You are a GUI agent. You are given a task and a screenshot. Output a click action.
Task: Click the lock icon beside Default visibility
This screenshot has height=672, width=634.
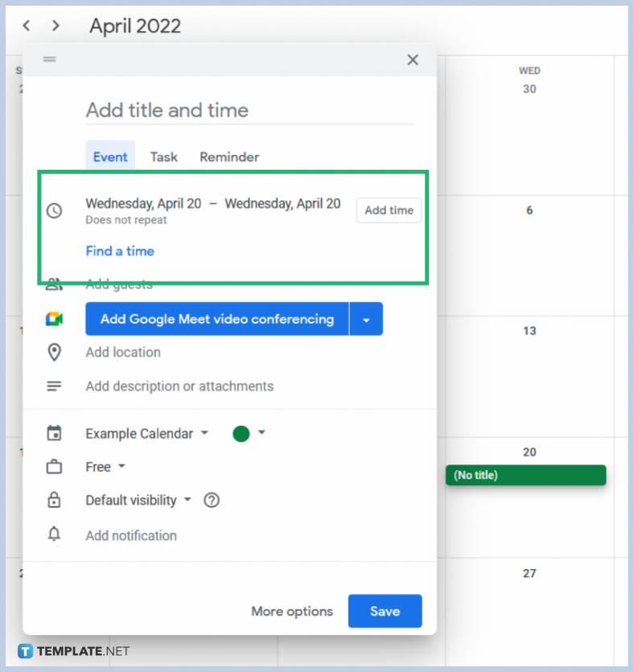click(x=54, y=500)
